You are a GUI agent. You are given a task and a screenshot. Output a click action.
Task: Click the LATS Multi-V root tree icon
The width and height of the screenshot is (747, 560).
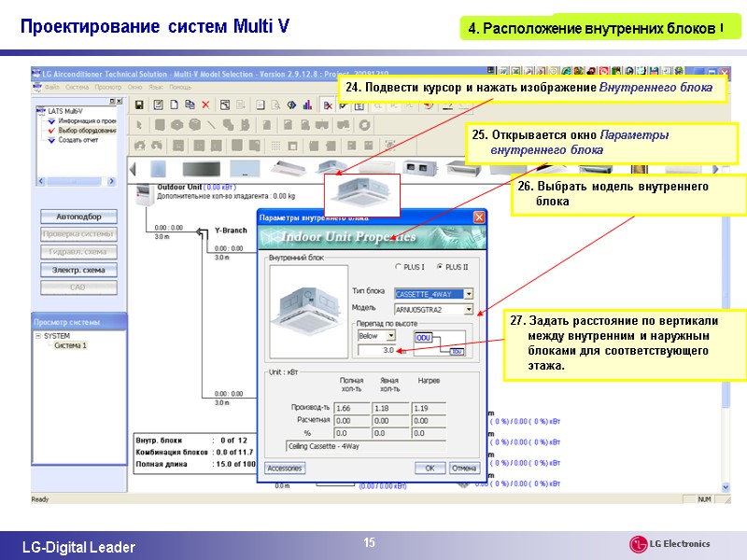pos(41,111)
